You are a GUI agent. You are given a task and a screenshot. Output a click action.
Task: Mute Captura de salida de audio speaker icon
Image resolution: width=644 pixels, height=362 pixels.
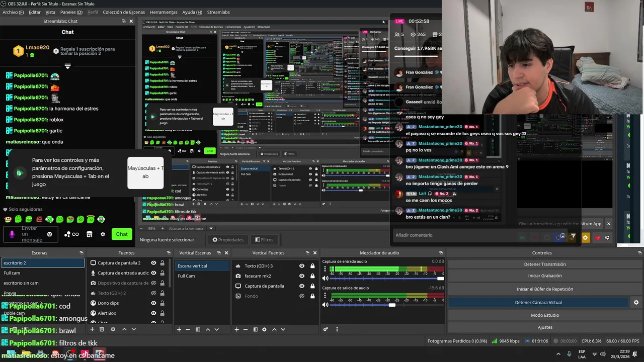(326, 305)
